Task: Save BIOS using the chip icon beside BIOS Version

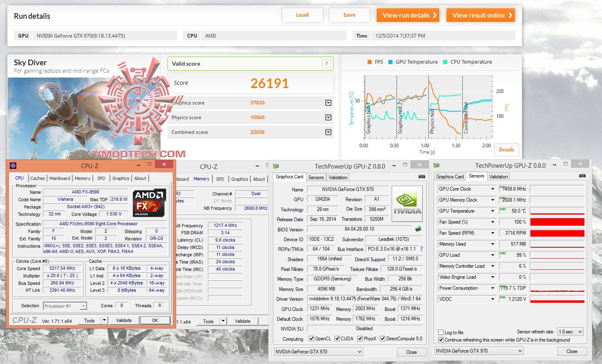Action: 418,229
